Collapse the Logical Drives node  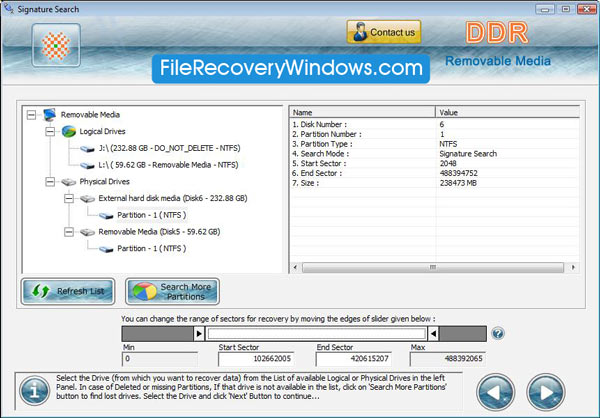50,131
